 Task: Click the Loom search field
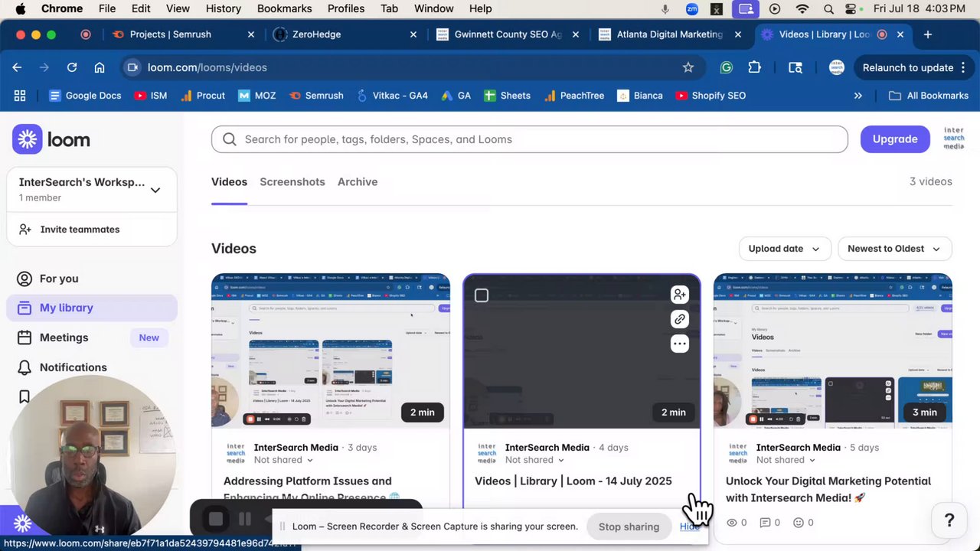[x=530, y=139]
